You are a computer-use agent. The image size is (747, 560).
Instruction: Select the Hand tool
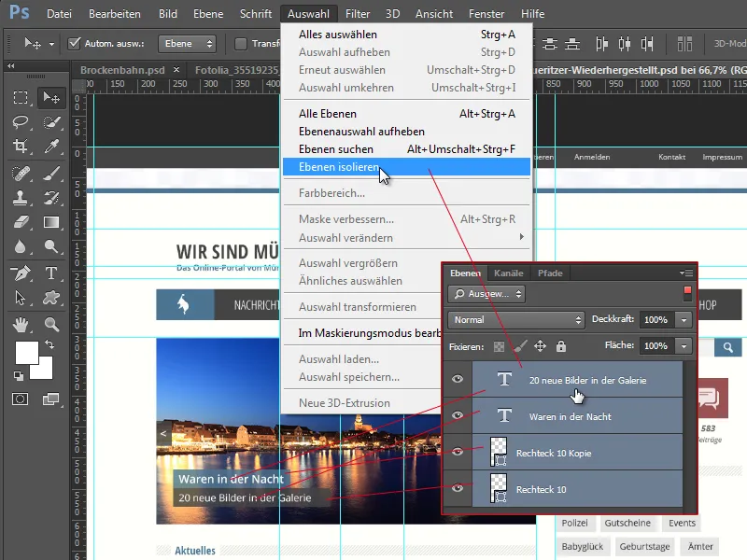(20, 325)
